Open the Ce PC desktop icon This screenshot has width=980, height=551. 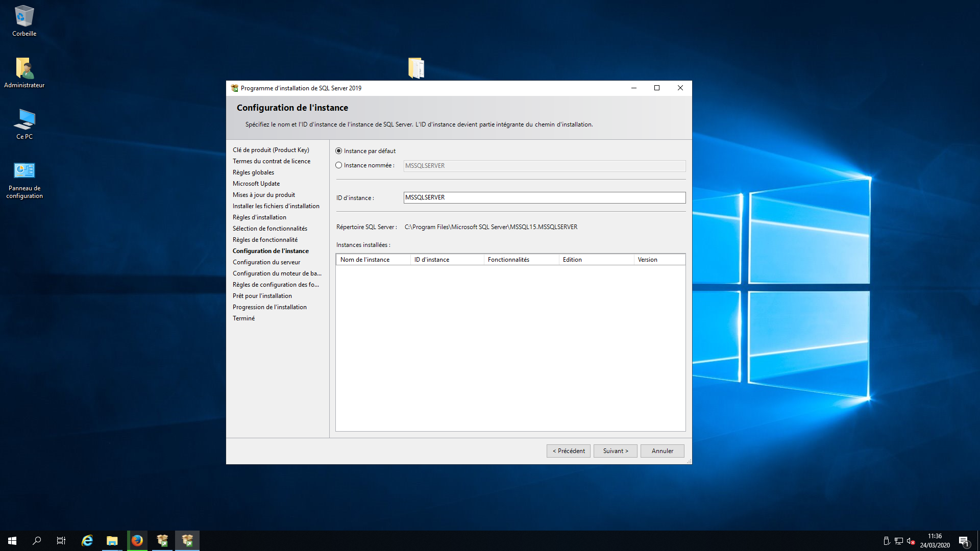tap(24, 124)
